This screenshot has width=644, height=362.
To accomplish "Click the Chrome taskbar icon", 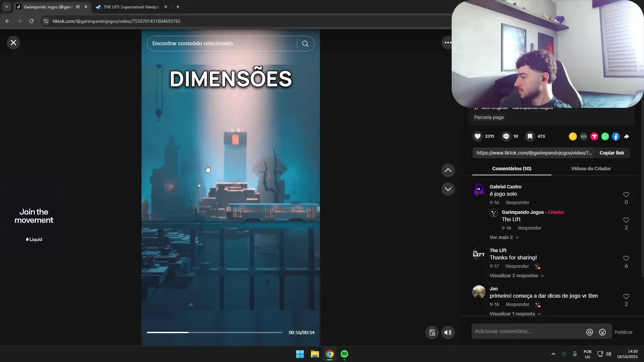I will click(x=330, y=354).
